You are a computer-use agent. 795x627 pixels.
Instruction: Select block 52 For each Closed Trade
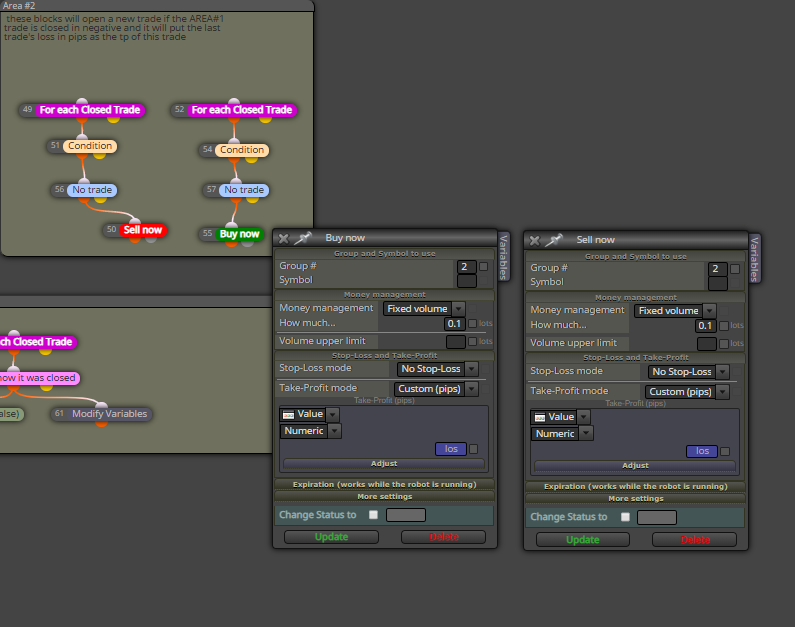[x=234, y=110]
